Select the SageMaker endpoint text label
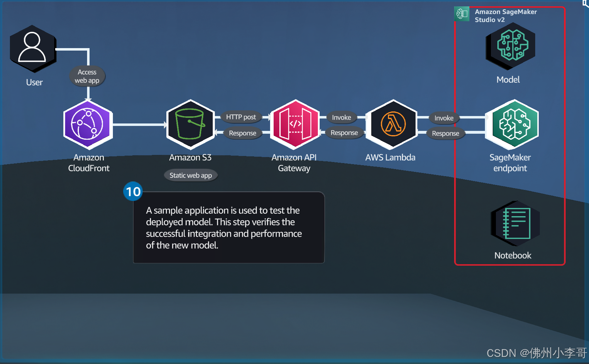The image size is (589, 364). pos(510,163)
